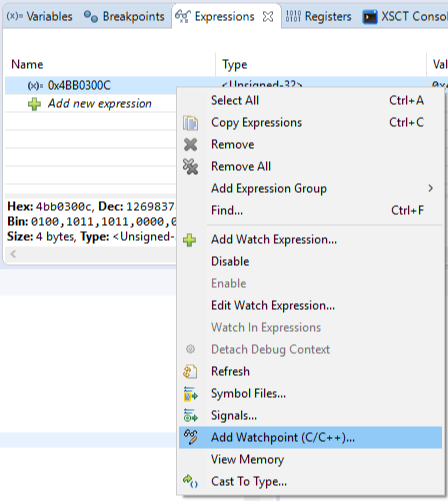
Task: Open Add Expression Group submenu
Action: tap(310, 188)
